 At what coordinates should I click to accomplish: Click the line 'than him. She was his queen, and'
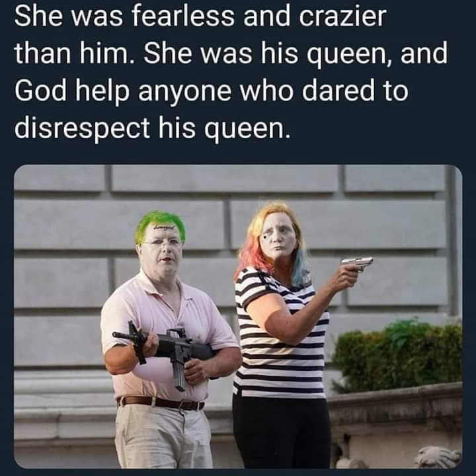(231, 54)
